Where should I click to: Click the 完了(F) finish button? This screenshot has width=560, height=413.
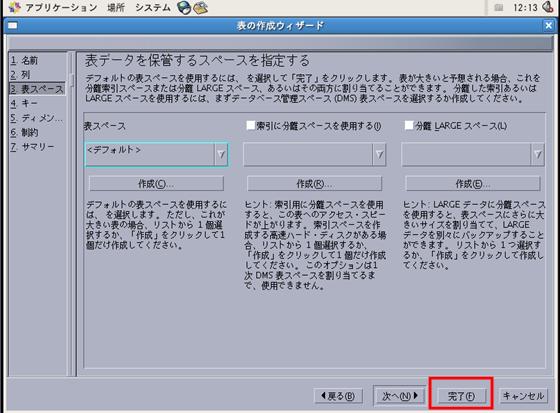pos(461,396)
